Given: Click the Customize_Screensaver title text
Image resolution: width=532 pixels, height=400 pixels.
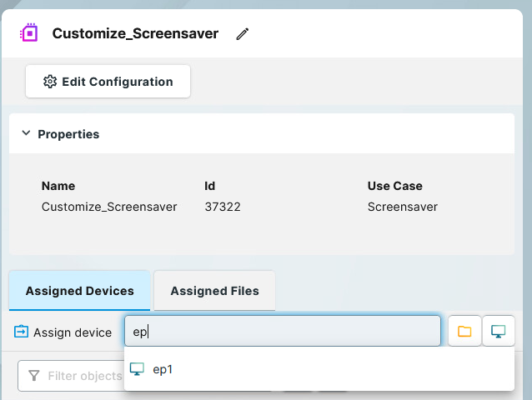Looking at the screenshot, I should 135,34.
